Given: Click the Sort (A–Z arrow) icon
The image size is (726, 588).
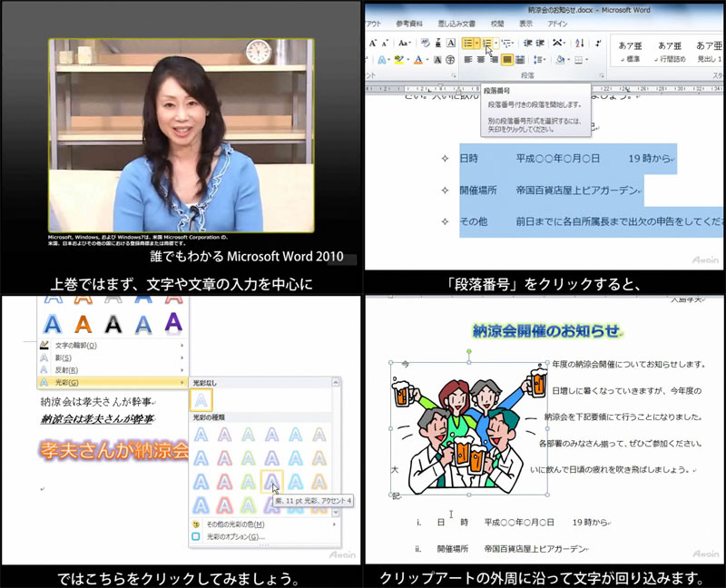Looking at the screenshot, I should coord(579,43).
